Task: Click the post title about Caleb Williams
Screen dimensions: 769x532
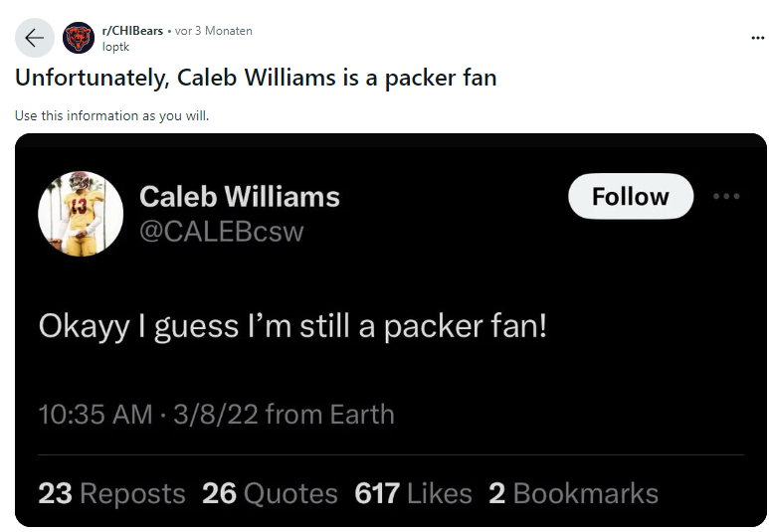Action: (x=256, y=78)
